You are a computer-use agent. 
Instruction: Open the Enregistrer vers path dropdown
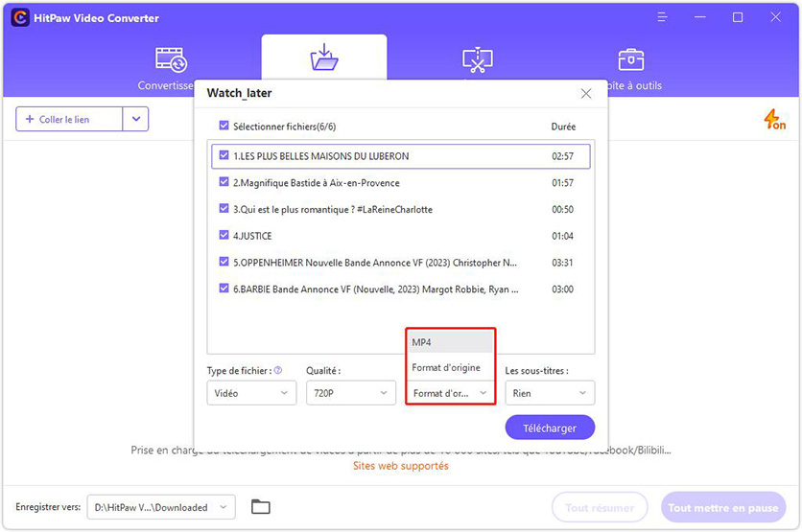coord(161,507)
